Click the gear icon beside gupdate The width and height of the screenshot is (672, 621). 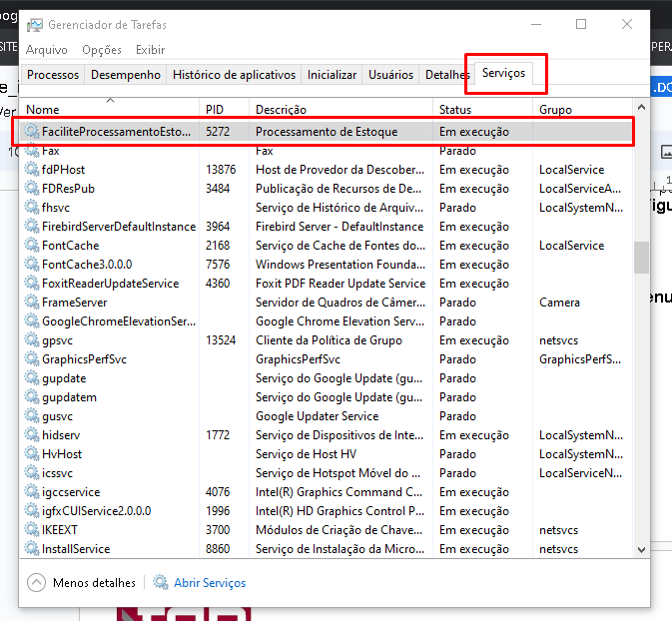coord(32,378)
